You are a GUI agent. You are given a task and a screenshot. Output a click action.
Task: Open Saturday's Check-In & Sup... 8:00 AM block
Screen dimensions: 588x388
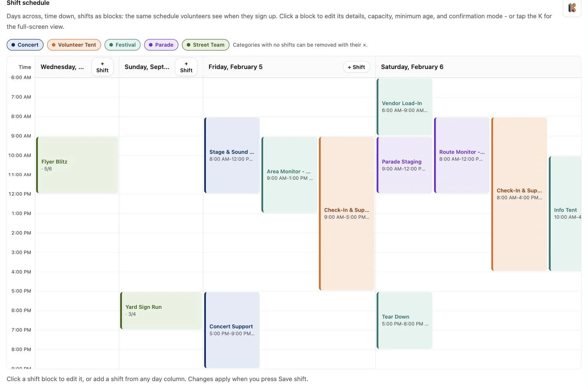point(519,194)
